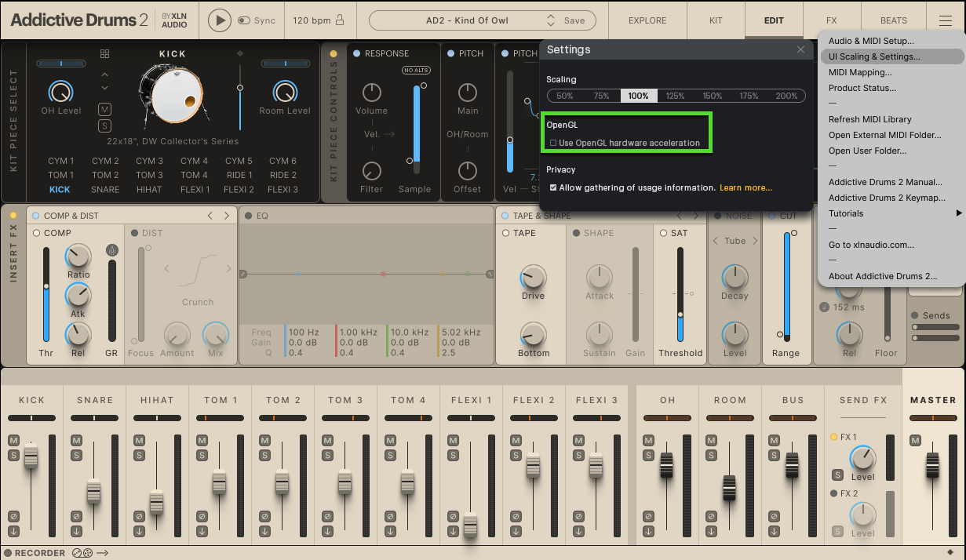Enable OpenGL hardware acceleration checkbox
Image resolution: width=966 pixels, height=560 pixels.
(553, 143)
